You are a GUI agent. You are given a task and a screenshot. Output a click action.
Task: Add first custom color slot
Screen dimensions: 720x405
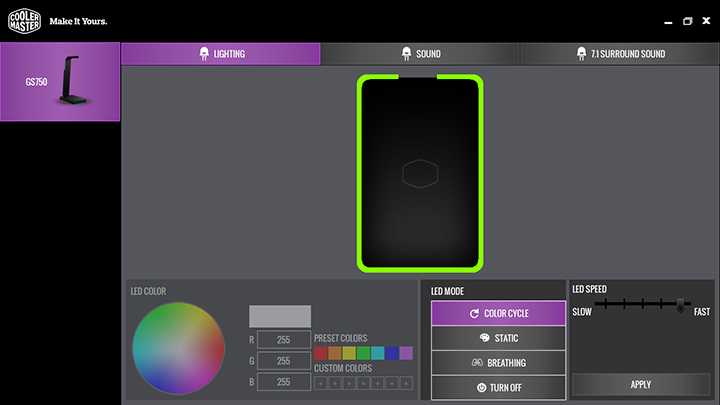coord(321,383)
